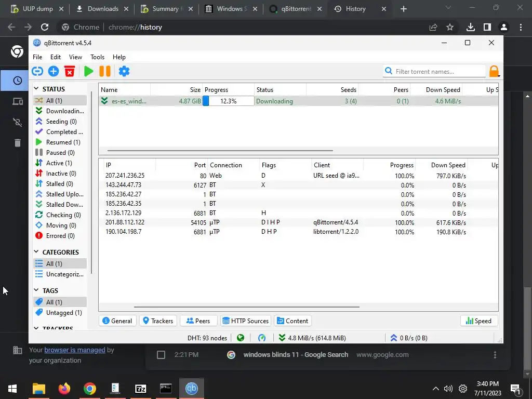Click torrent list horizontal scrollbar
Screen dimensions: 532x399
[x=220, y=150]
